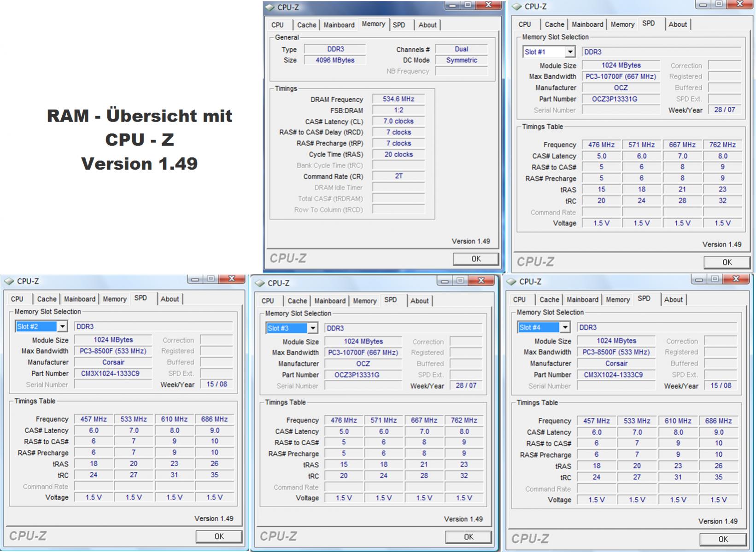756x552 pixels.
Task: Click Module Size 1024 MBytes in Slot #3 window
Action: [363, 341]
